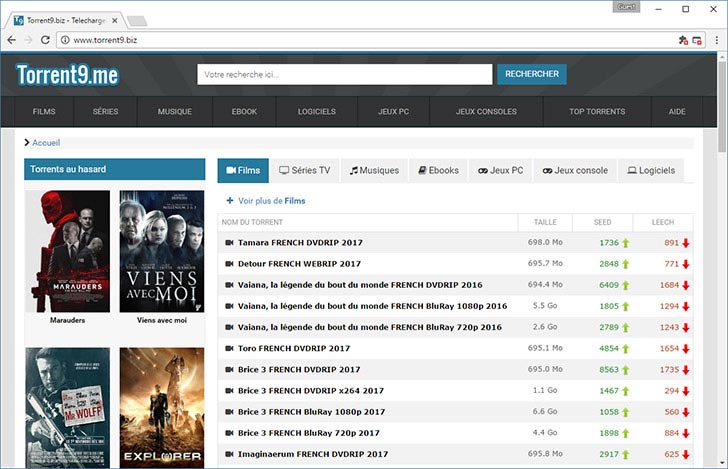This screenshot has height=469, width=728.
Task: Click the TAILLE column header
Action: tap(545, 222)
